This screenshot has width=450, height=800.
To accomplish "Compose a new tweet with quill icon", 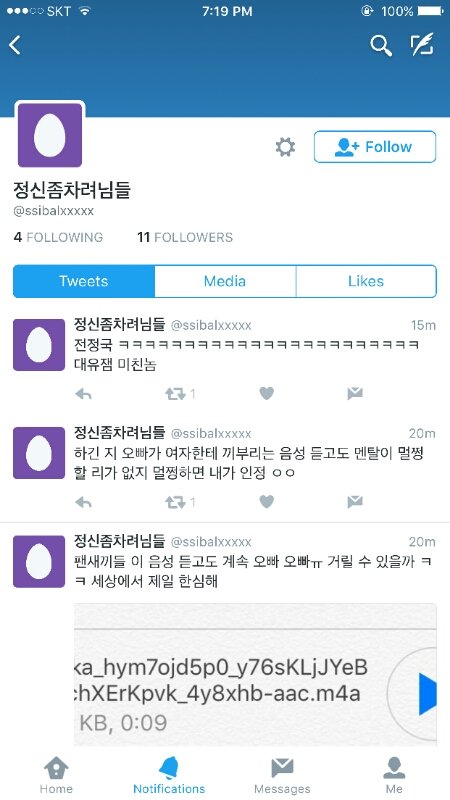I will [422, 45].
